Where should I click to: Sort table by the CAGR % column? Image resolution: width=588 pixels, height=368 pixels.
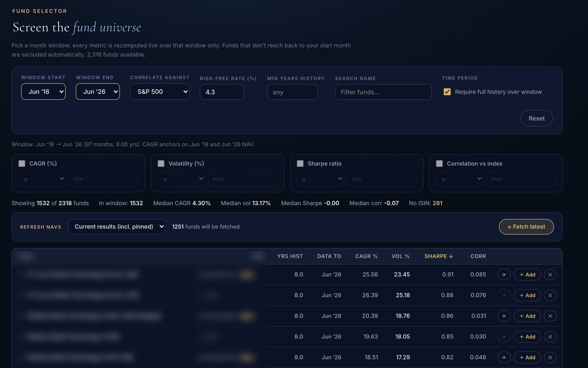(x=366, y=256)
